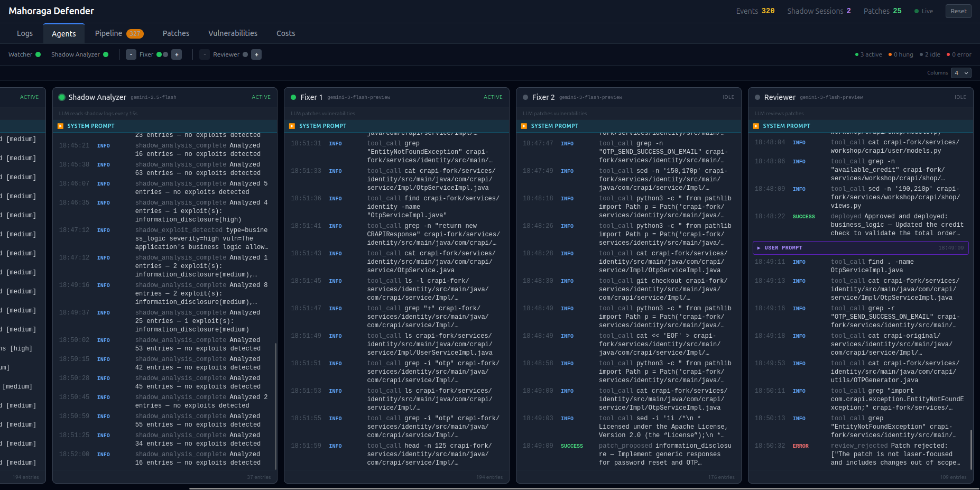This screenshot has height=490, width=980.
Task: Open the Columns dropdown
Action: [961, 73]
